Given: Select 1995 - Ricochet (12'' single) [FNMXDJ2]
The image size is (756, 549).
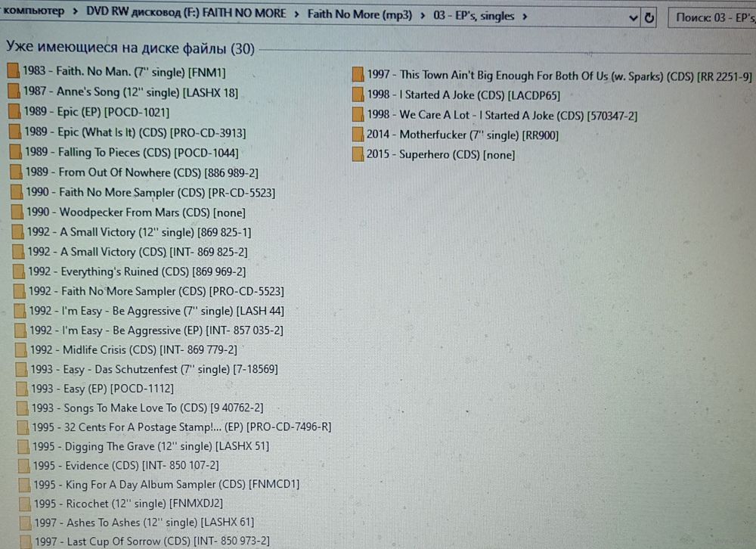Looking at the screenshot, I should [128, 504].
